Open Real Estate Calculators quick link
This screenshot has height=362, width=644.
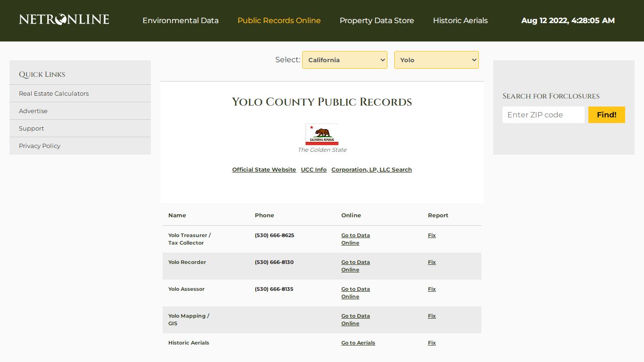pos(54,93)
